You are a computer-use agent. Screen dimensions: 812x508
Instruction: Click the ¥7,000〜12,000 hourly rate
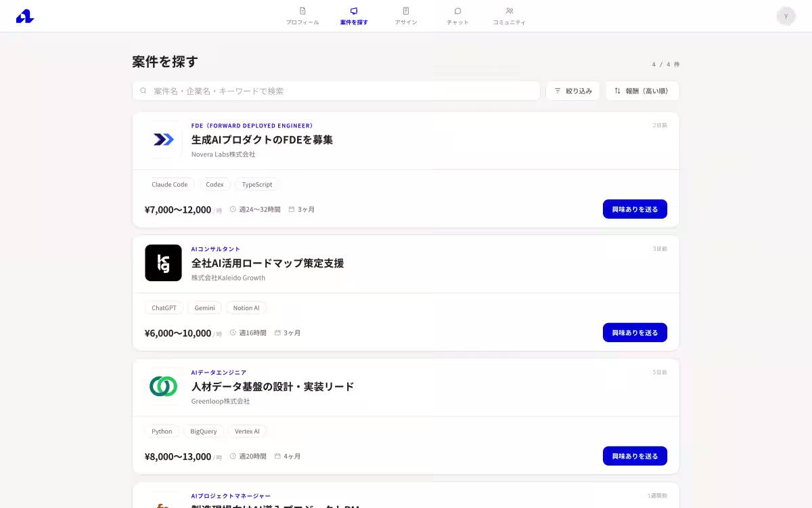pos(178,209)
